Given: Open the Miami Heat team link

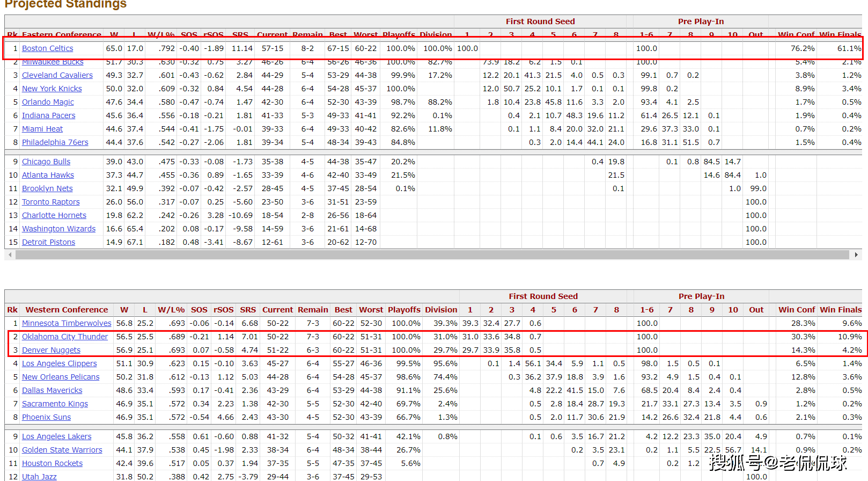Looking at the screenshot, I should (x=42, y=129).
